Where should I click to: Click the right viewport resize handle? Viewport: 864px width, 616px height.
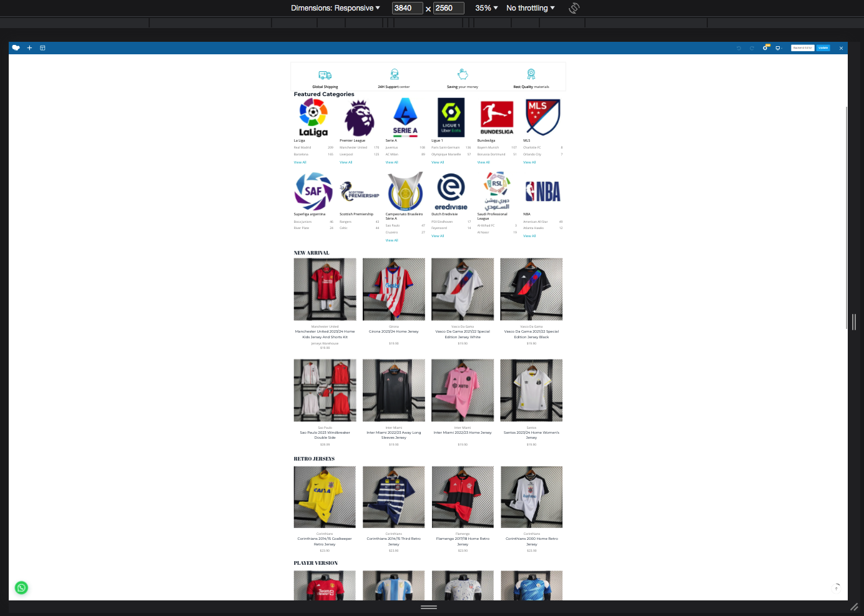pos(853,321)
